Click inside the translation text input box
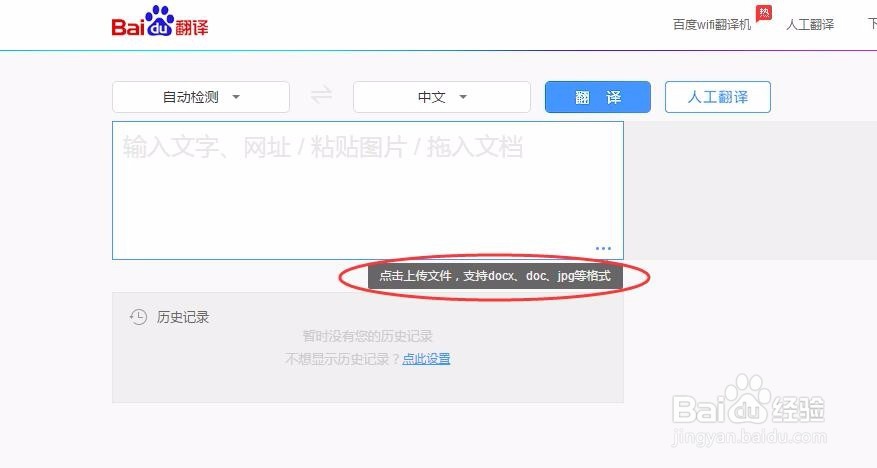 click(368, 190)
